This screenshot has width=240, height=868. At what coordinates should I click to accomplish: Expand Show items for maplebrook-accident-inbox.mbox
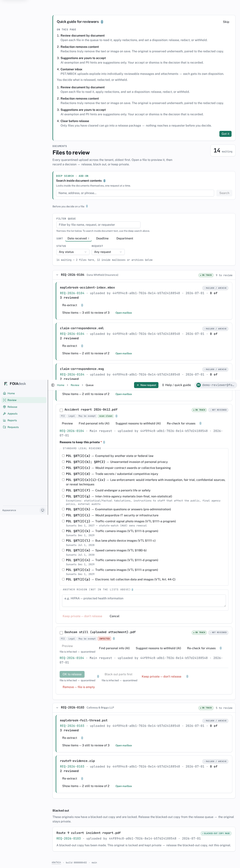(x=86, y=313)
